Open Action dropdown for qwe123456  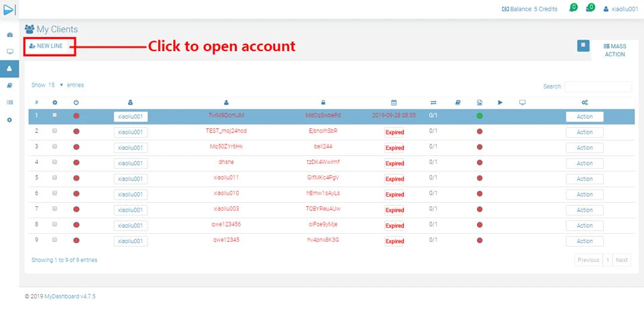[584, 226]
